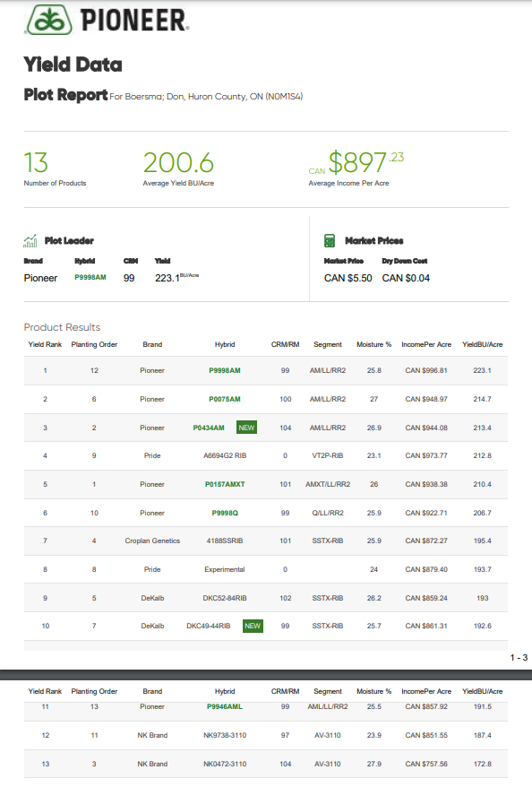Click the AMXT/LL/RR2 segment cell
Image resolution: width=532 pixels, height=787 pixels.
(328, 484)
